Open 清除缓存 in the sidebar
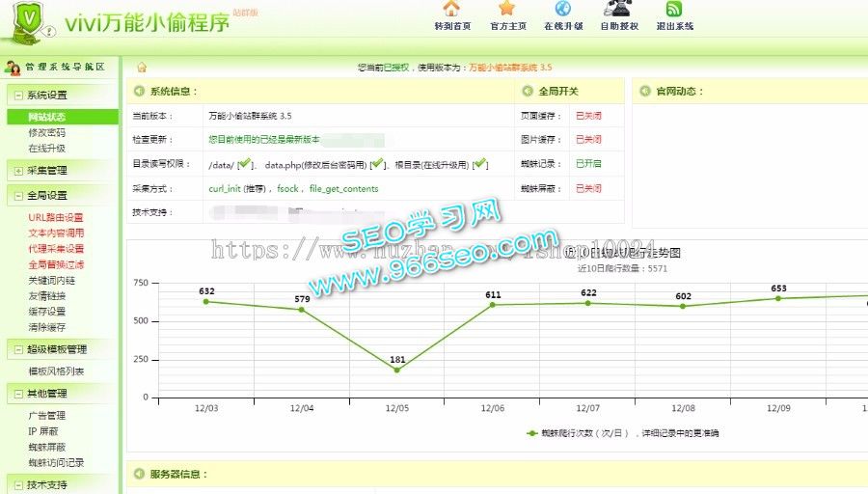 47,327
